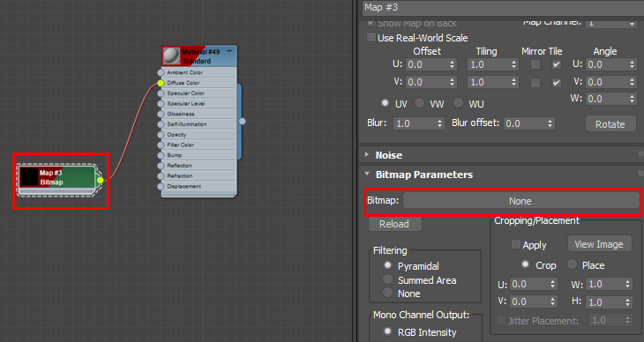Click the Map #3 Bitmap output socket
The image size is (644, 342).
click(101, 180)
